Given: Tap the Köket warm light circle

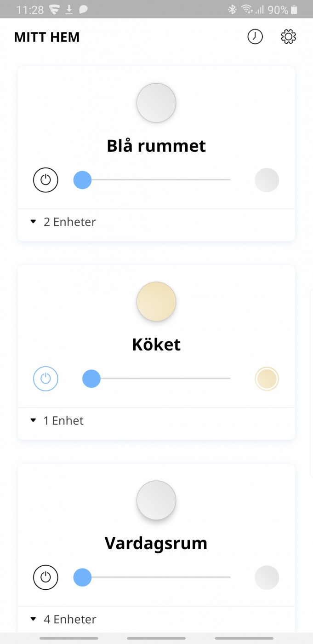Looking at the screenshot, I should (156, 301).
